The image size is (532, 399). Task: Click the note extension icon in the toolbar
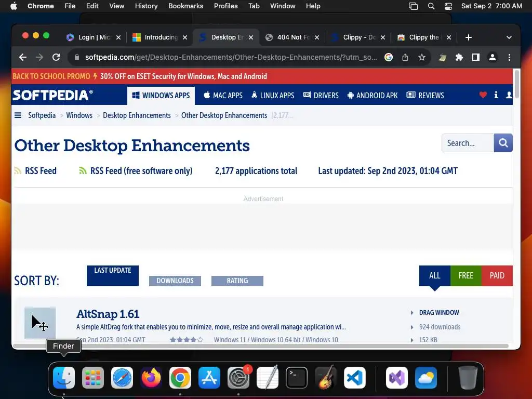click(442, 58)
